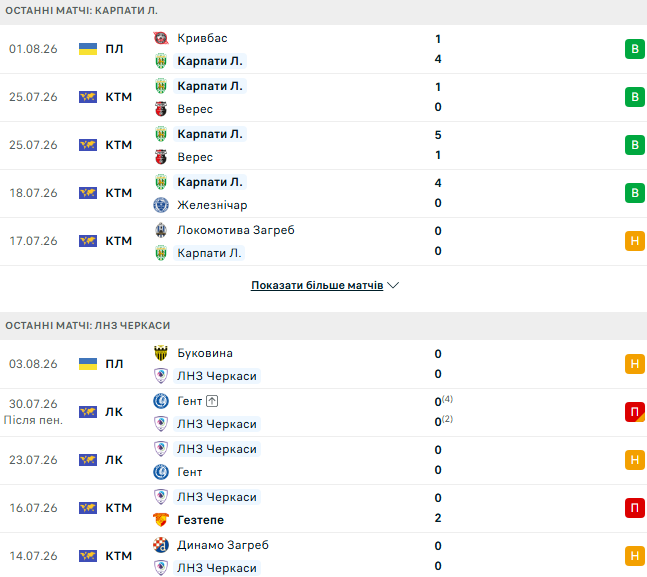Viewport: 647px width, 577px height.
Task: Click the Локомотива Загреб team logo
Action: (x=161, y=230)
